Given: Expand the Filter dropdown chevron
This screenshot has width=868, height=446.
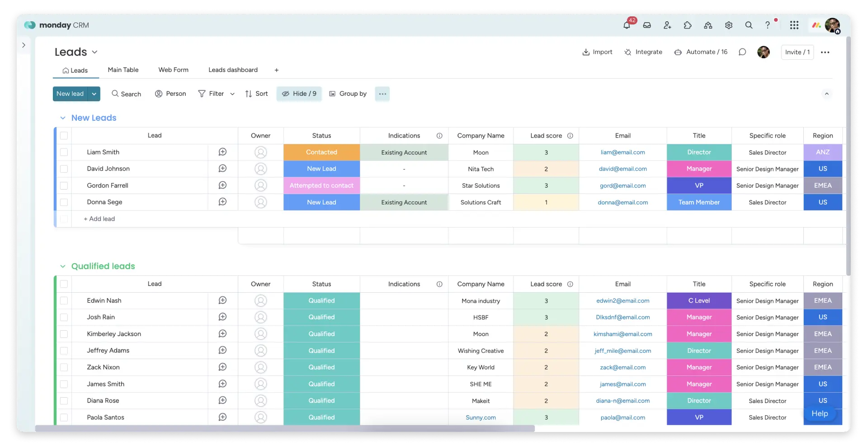Looking at the screenshot, I should 232,94.
